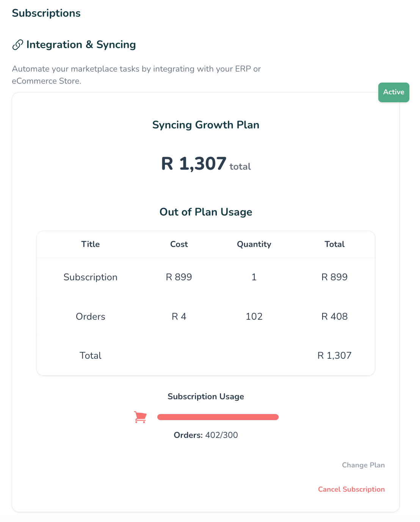The width and height of the screenshot is (420, 522).
Task: Click the table's grand total R 1,307 cell
Action: pos(334,356)
